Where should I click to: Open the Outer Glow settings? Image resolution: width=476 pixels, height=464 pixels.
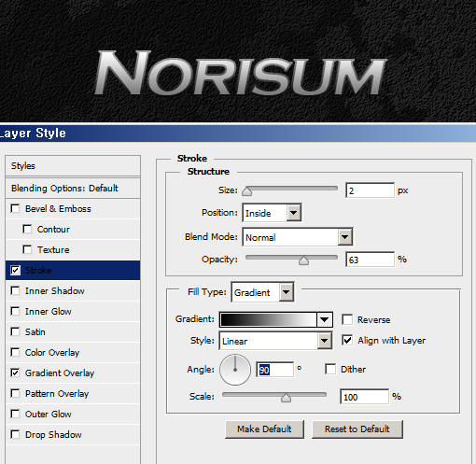(49, 415)
